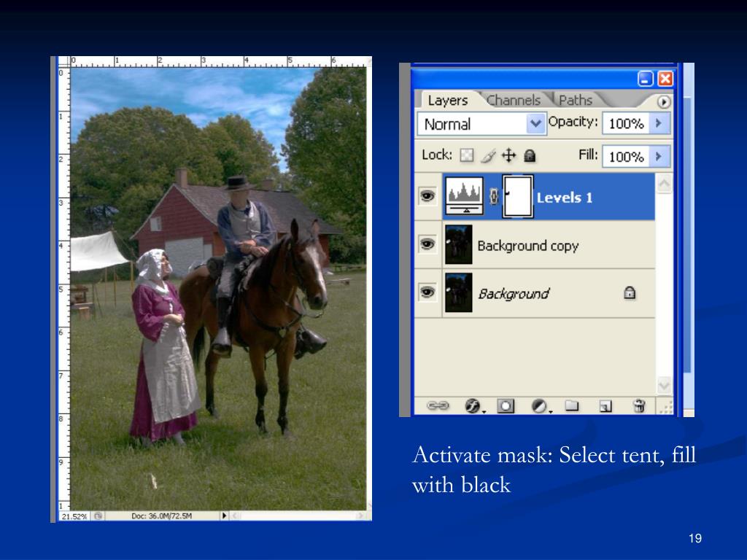The width and height of the screenshot is (747, 560).
Task: Create new fill or adjustment layer
Action: click(541, 405)
